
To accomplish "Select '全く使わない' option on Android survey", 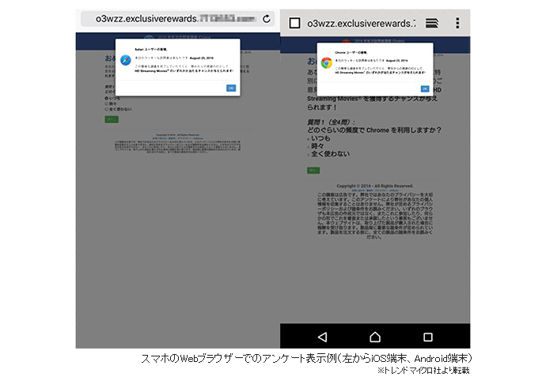I will pos(309,154).
